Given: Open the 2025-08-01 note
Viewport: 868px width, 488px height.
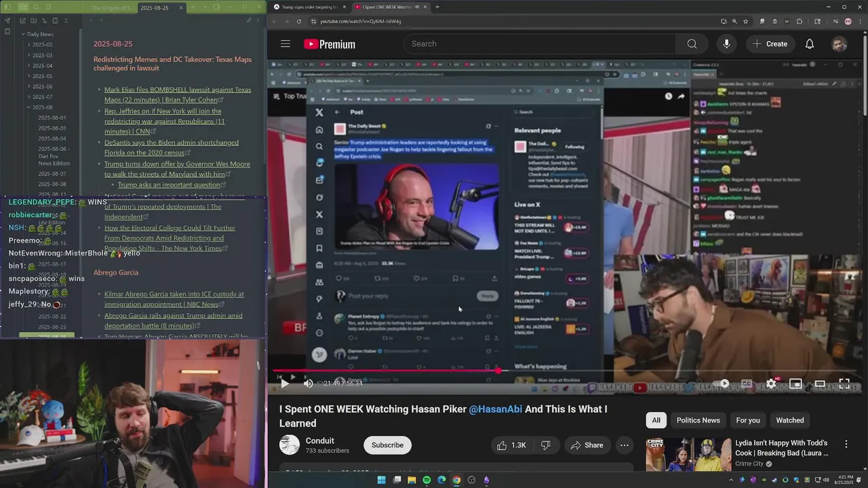Looking at the screenshot, I should pos(52,118).
